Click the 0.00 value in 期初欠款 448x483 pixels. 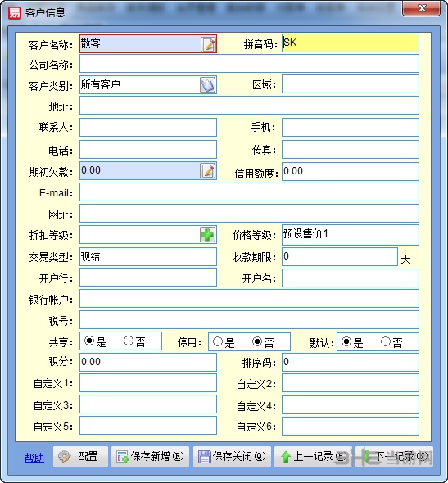pyautogui.click(x=91, y=170)
